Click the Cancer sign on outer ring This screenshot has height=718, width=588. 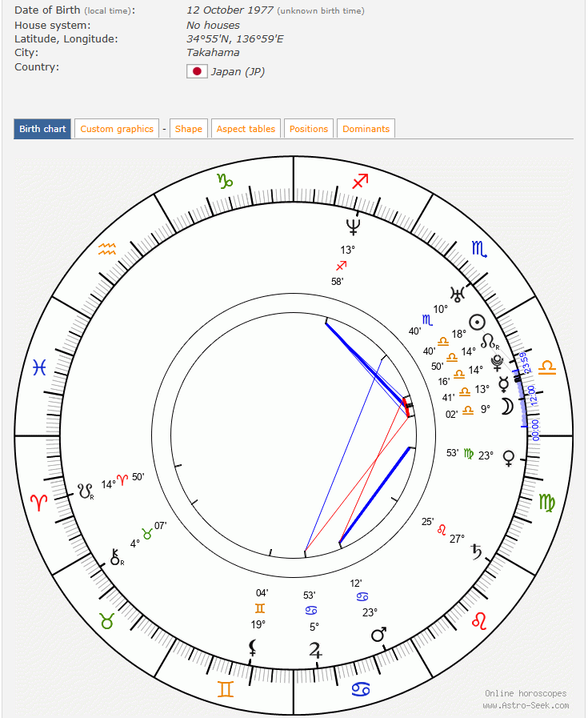pyautogui.click(x=361, y=689)
